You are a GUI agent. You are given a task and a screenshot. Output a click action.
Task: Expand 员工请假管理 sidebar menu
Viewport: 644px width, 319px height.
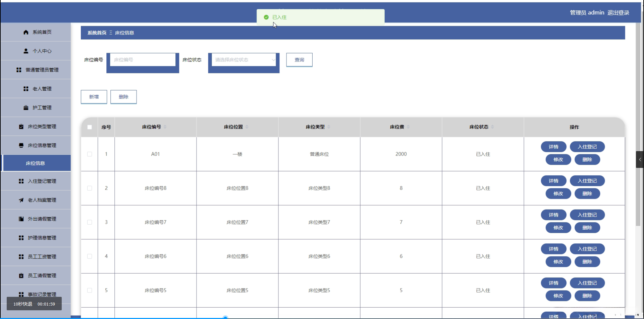pyautogui.click(x=36, y=276)
